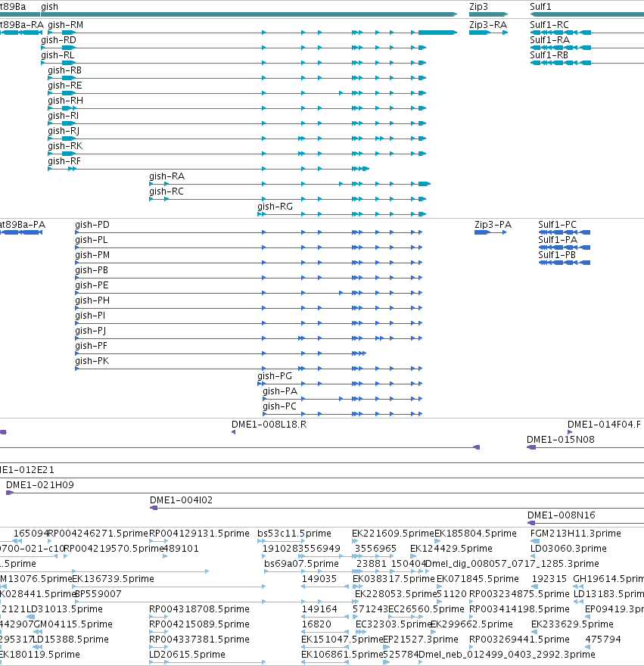Click the RP004215089.5prime EST label
The image size is (644, 666).
(x=199, y=624)
